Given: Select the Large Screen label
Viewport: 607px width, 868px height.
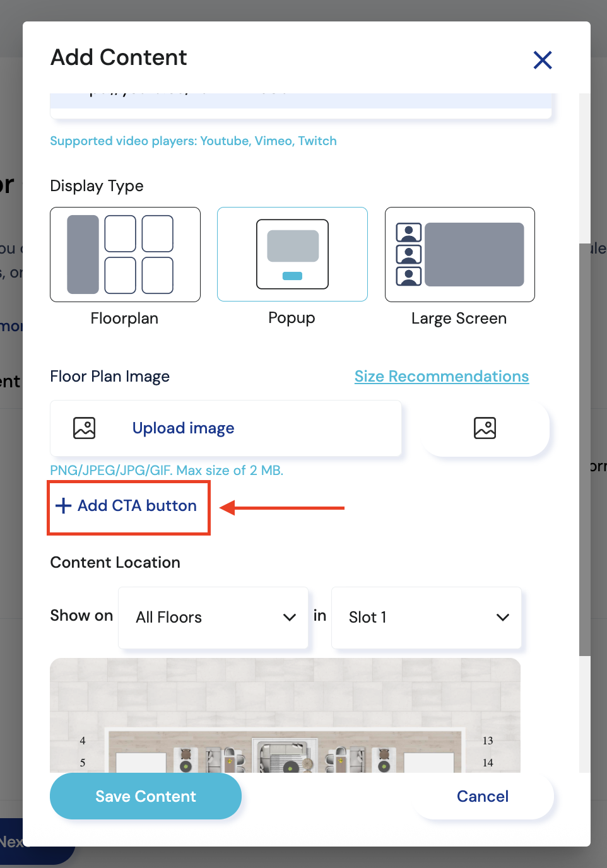Looking at the screenshot, I should coord(459,319).
